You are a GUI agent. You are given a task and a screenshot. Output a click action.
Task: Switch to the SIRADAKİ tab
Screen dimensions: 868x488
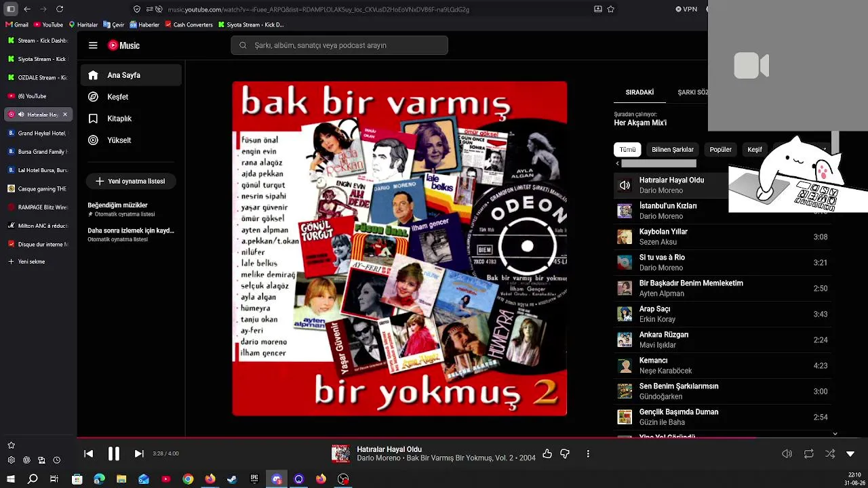tap(639, 92)
